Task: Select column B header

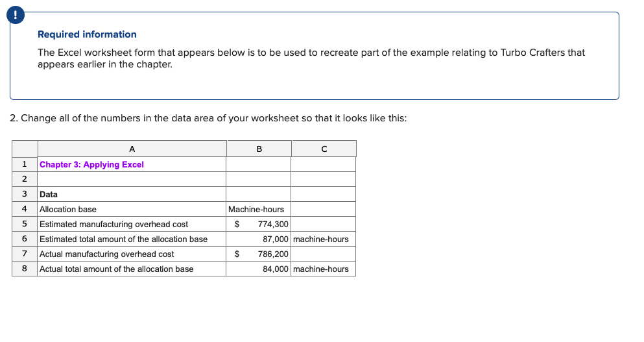Action: [x=259, y=149]
